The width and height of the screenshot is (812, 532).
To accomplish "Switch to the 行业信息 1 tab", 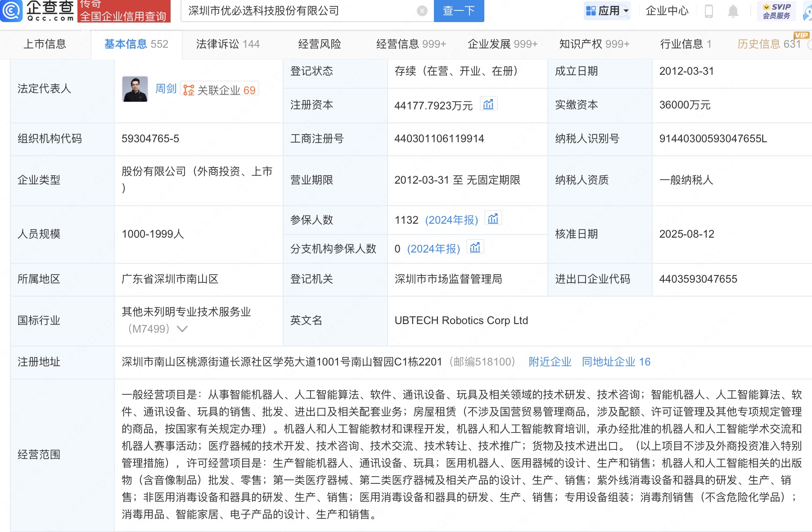I will click(686, 44).
